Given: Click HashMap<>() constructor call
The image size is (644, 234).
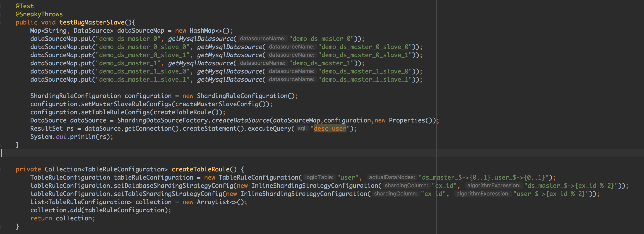Looking at the screenshot, I should click(209, 31).
